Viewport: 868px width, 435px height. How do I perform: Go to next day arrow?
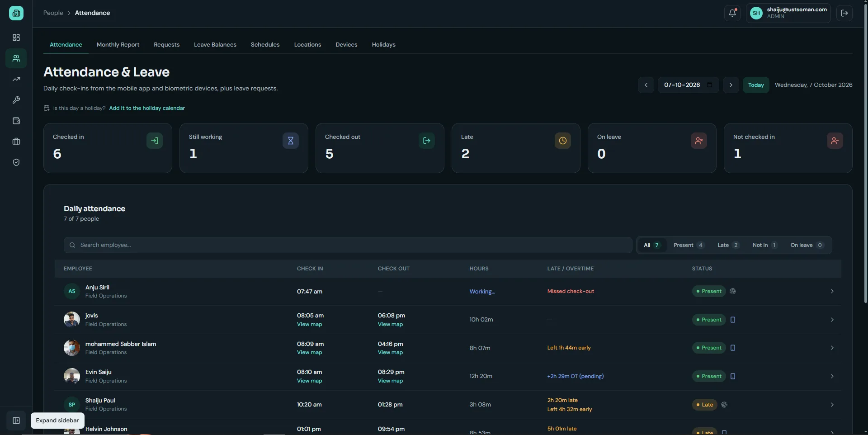[731, 85]
